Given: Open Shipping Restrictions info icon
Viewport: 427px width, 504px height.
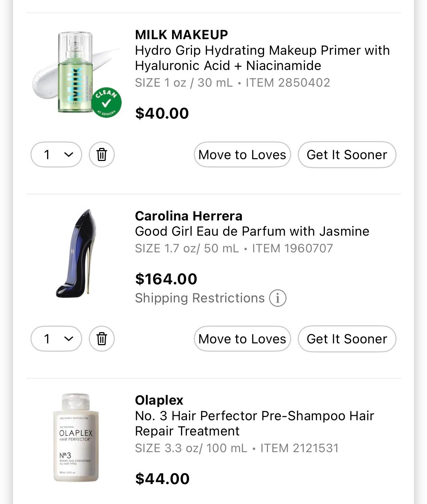Looking at the screenshot, I should click(277, 298).
